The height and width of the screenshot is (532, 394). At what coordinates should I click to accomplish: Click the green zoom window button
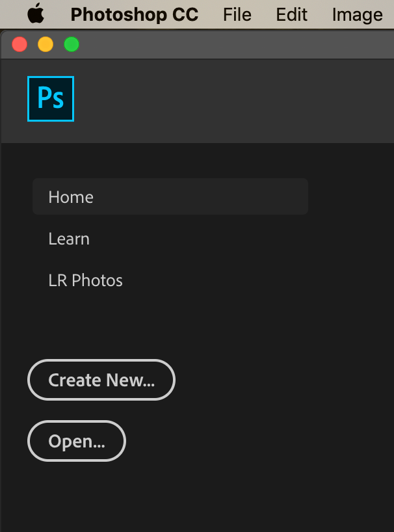coord(72,44)
